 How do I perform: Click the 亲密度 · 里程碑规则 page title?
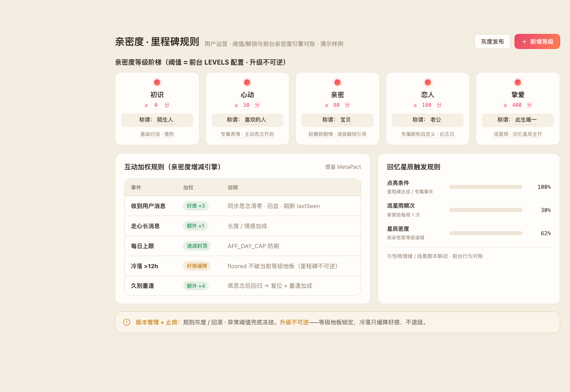157,42
